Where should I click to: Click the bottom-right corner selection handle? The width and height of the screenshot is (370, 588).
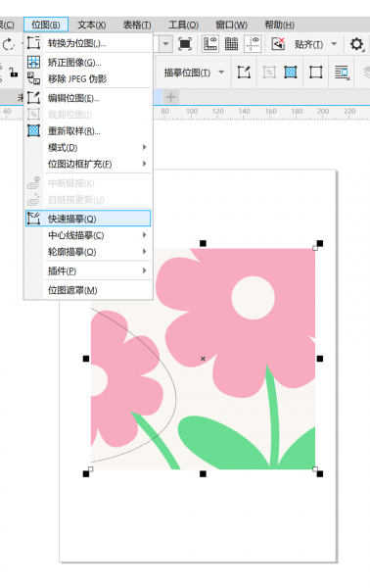click(320, 474)
